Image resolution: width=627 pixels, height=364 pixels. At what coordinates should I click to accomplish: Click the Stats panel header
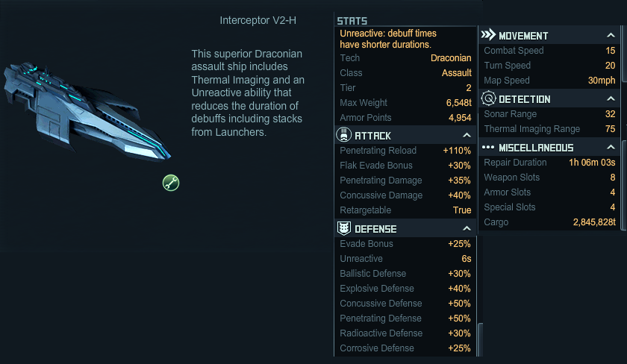pos(352,21)
